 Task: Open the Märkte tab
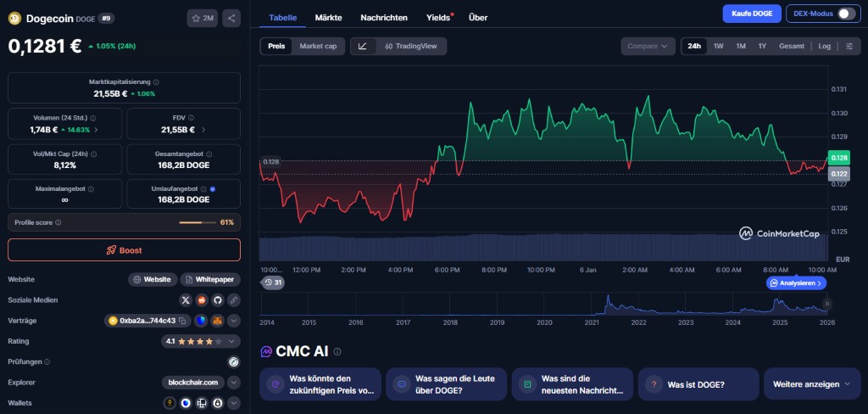coord(329,17)
